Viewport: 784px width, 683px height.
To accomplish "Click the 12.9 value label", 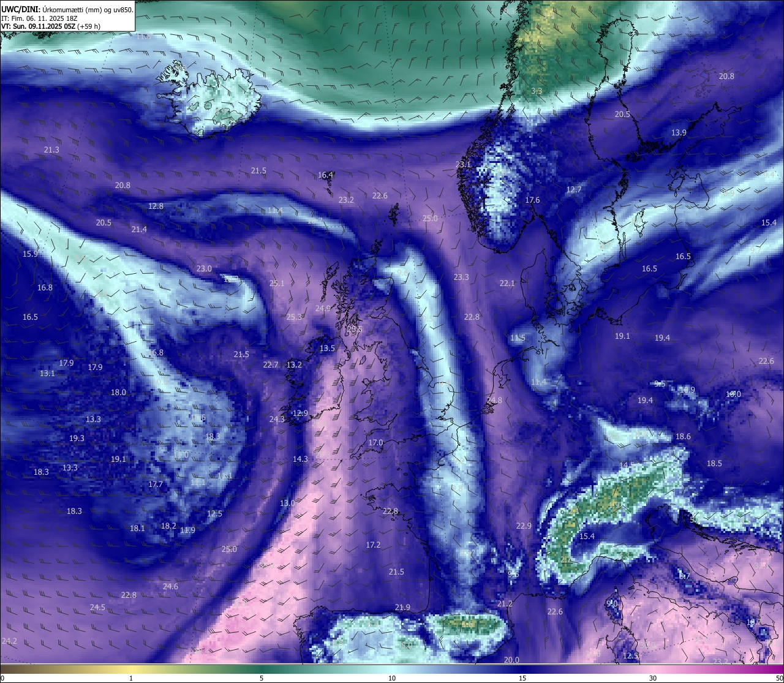I will [x=300, y=413].
